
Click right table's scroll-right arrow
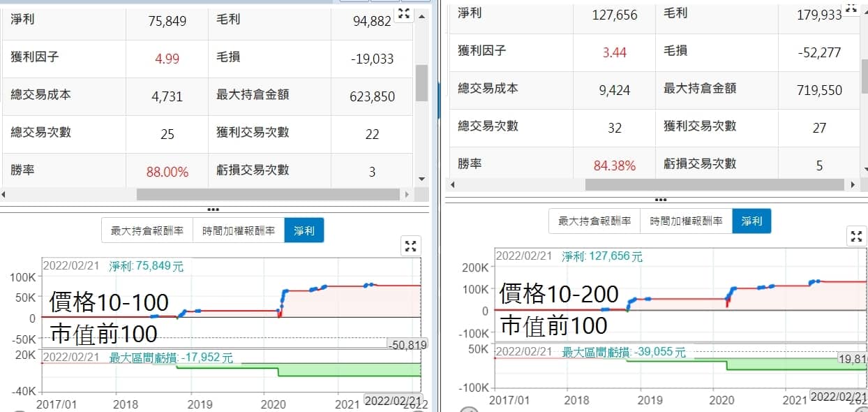coord(853,185)
